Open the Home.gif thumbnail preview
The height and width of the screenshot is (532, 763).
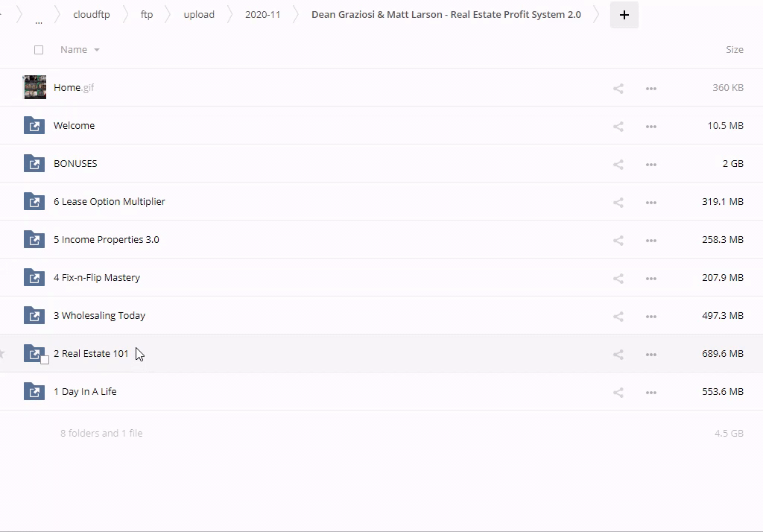[x=34, y=87]
